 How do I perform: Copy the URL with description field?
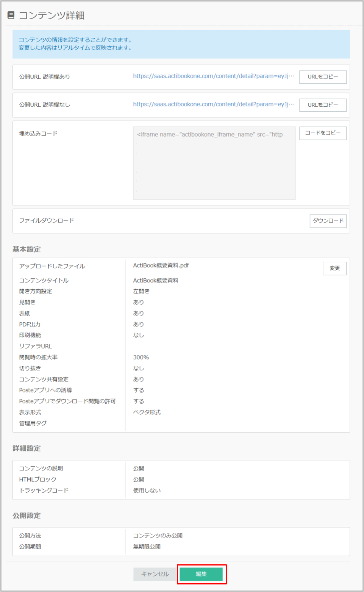coord(322,77)
